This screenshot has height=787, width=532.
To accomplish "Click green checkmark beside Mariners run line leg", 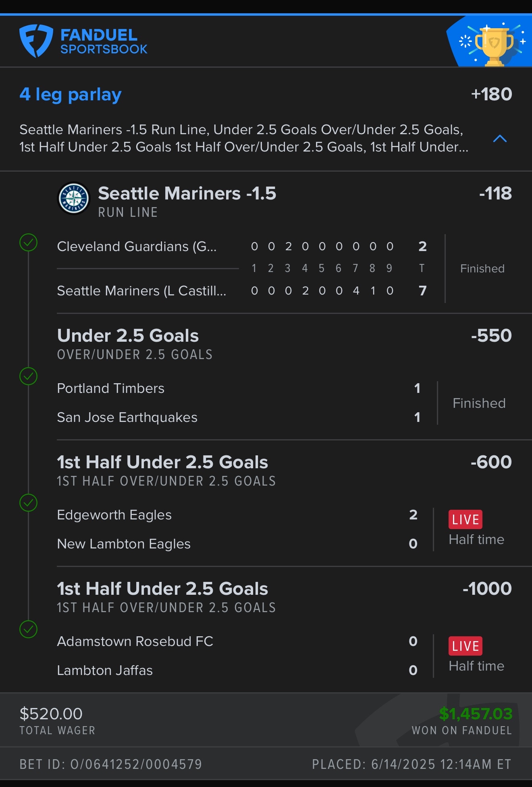I will (x=29, y=243).
